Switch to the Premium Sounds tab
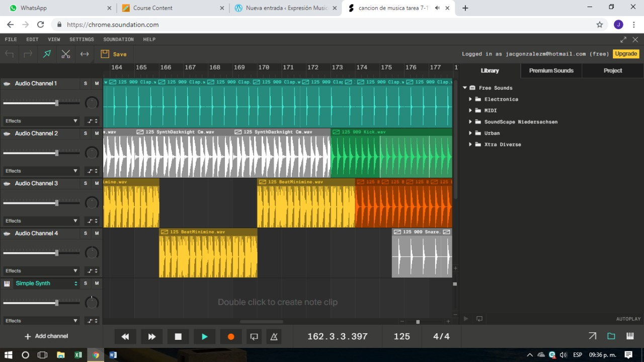 [x=551, y=70]
